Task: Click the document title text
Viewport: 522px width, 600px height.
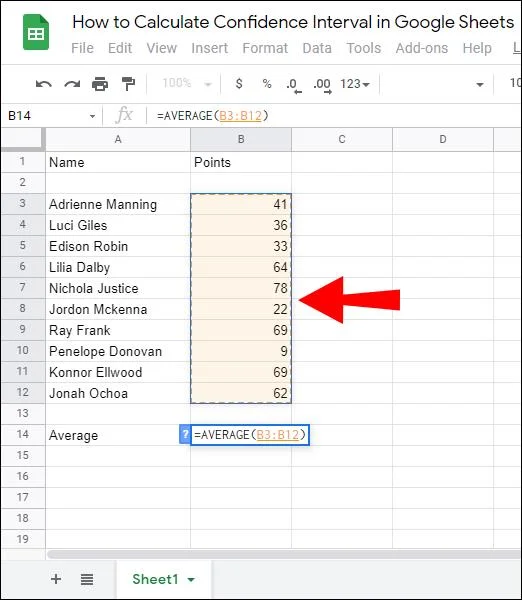Action: (x=293, y=22)
